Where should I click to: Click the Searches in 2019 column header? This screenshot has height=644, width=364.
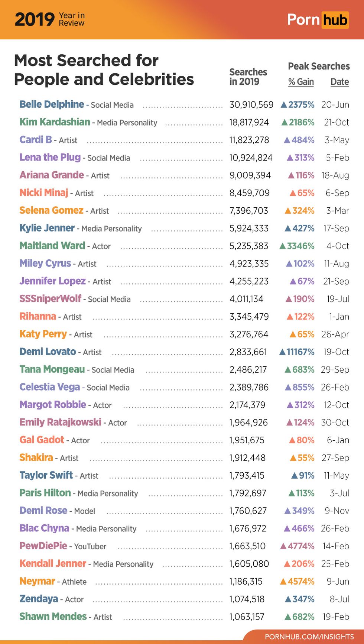[x=248, y=77]
